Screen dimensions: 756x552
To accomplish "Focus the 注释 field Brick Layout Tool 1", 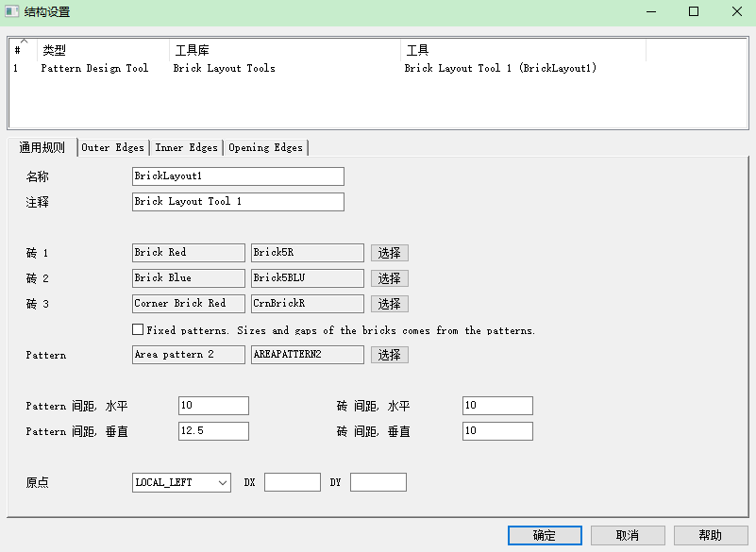I will [x=238, y=202].
